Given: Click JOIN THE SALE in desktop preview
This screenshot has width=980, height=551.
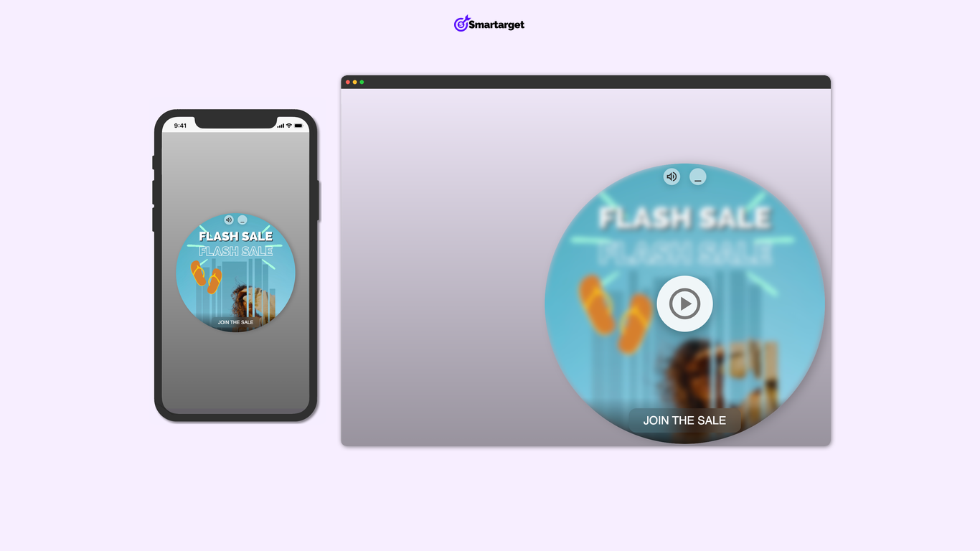Looking at the screenshot, I should point(684,420).
